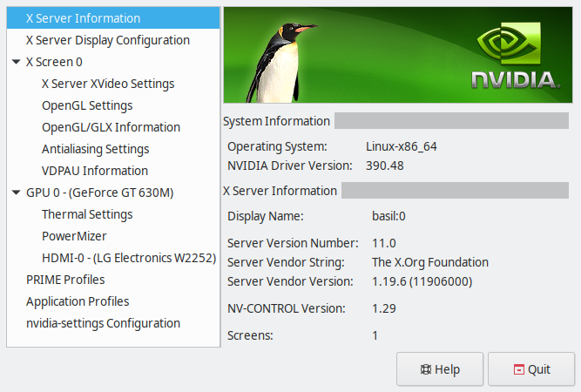Image resolution: width=581 pixels, height=392 pixels.
Task: Collapse the X Screen 0 tree node
Action: [x=17, y=63]
